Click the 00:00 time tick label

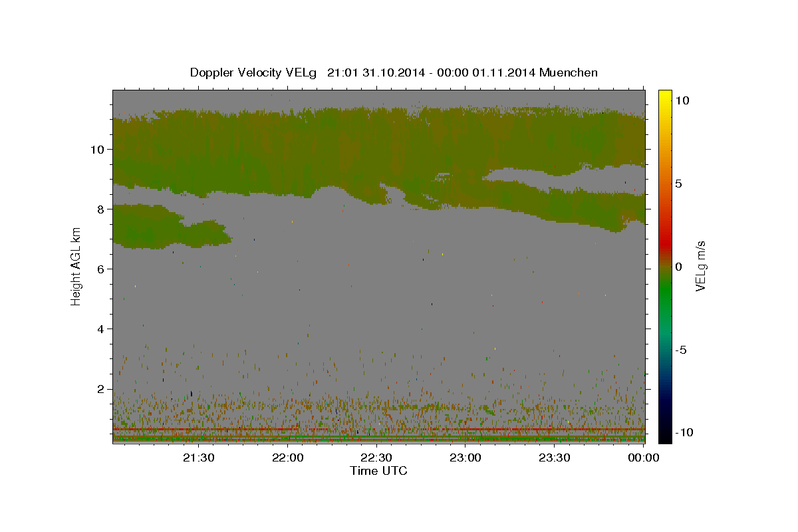[643, 458]
